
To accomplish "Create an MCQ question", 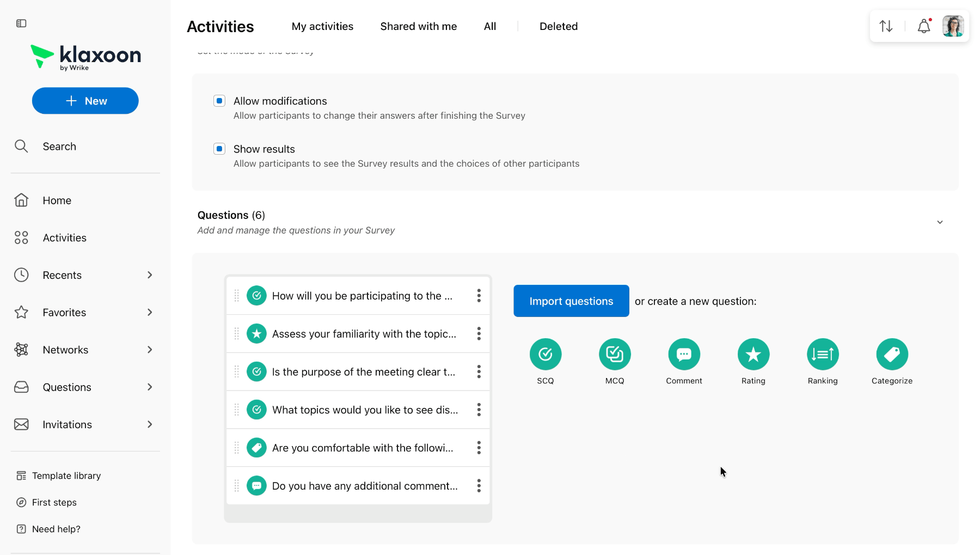I will (615, 355).
